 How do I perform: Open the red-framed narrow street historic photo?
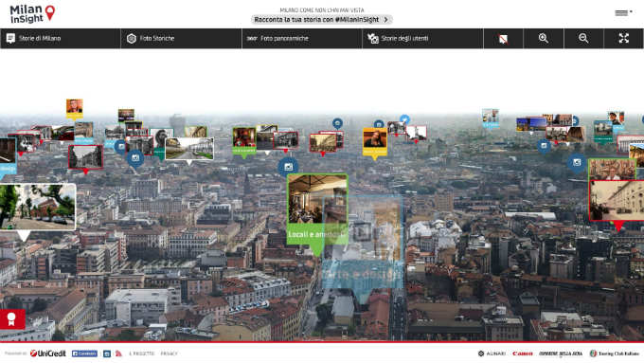tap(85, 157)
